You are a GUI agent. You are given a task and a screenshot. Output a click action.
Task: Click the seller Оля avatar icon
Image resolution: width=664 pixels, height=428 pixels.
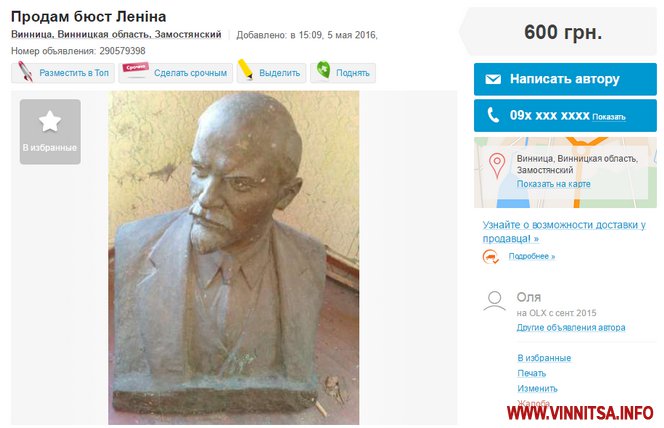pyautogui.click(x=494, y=301)
